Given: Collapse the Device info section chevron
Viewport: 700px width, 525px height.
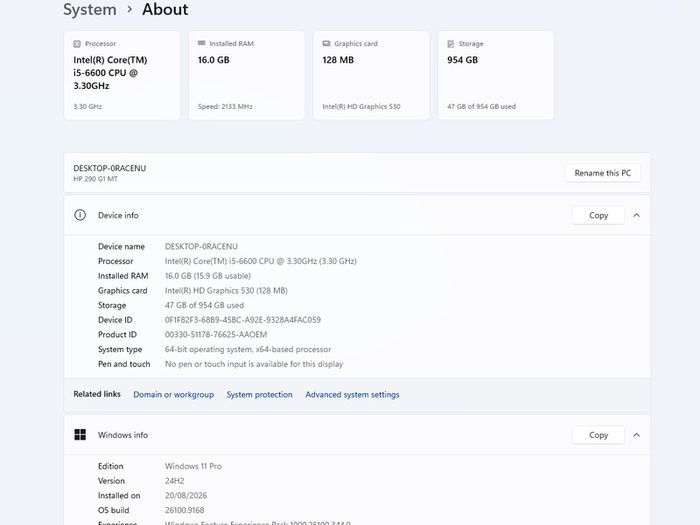Looking at the screenshot, I should click(637, 215).
